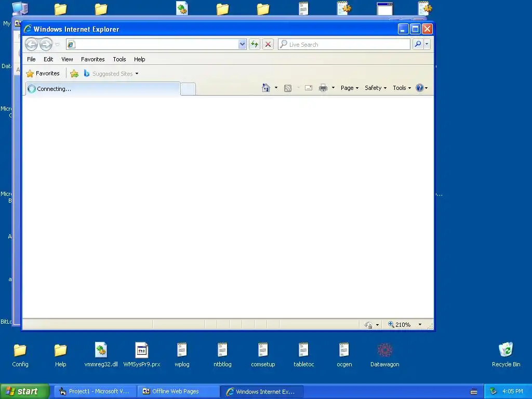Click the Back navigation arrow
Image resolution: width=532 pixels, height=399 pixels.
coord(31,44)
